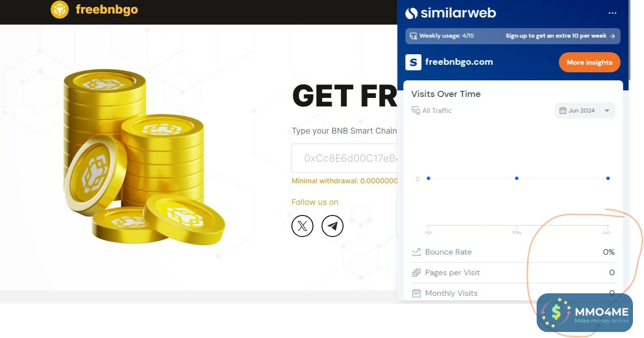The image size is (644, 338).
Task: Click the Bounce Rate metric icon
Action: pos(416,252)
